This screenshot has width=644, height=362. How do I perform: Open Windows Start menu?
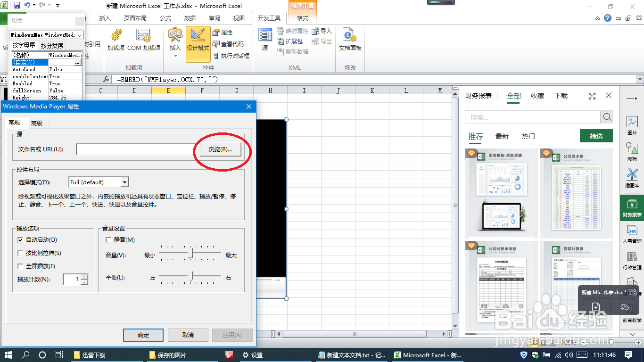pos(8,355)
